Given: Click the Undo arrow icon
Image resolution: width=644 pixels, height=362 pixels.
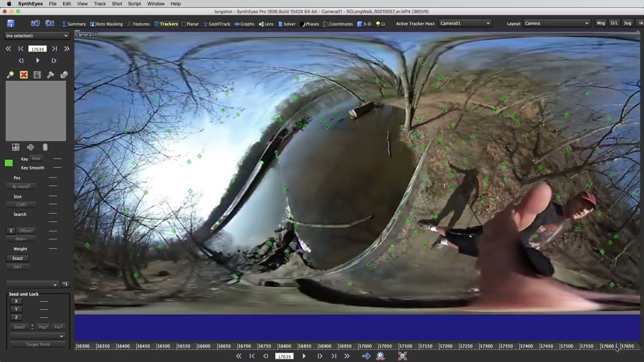Looking at the screenshot, I should coord(35,23).
